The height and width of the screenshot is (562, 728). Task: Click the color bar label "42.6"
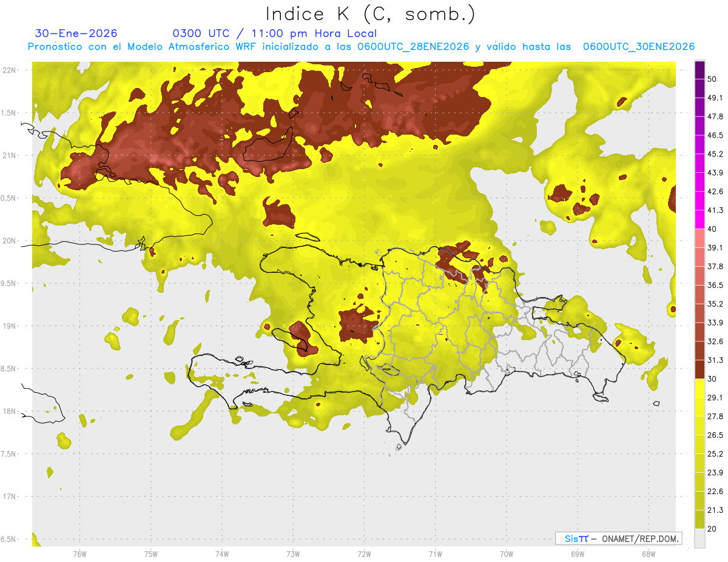[x=715, y=192]
